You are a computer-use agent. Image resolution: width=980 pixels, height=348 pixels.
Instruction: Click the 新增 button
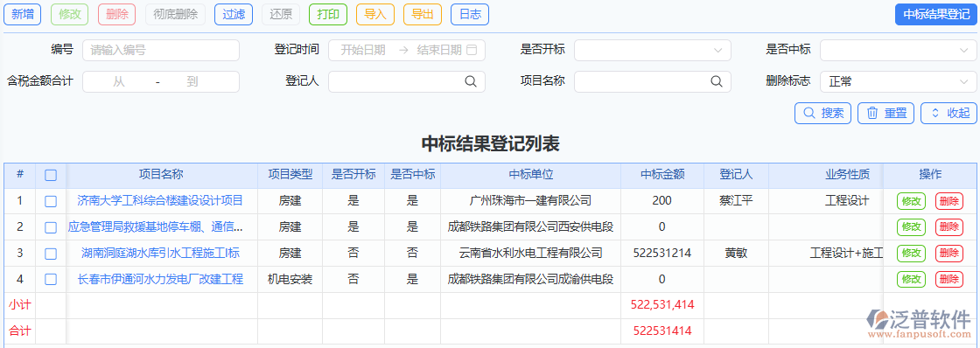(23, 14)
